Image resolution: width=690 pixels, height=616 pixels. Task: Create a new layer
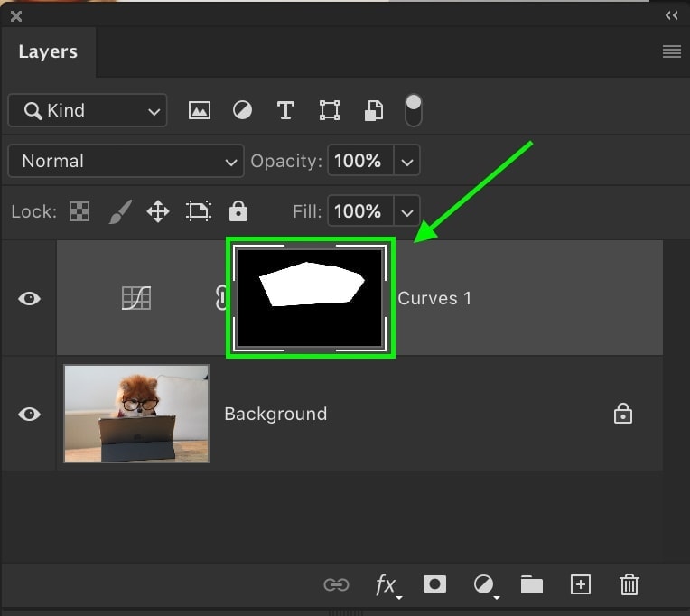580,584
